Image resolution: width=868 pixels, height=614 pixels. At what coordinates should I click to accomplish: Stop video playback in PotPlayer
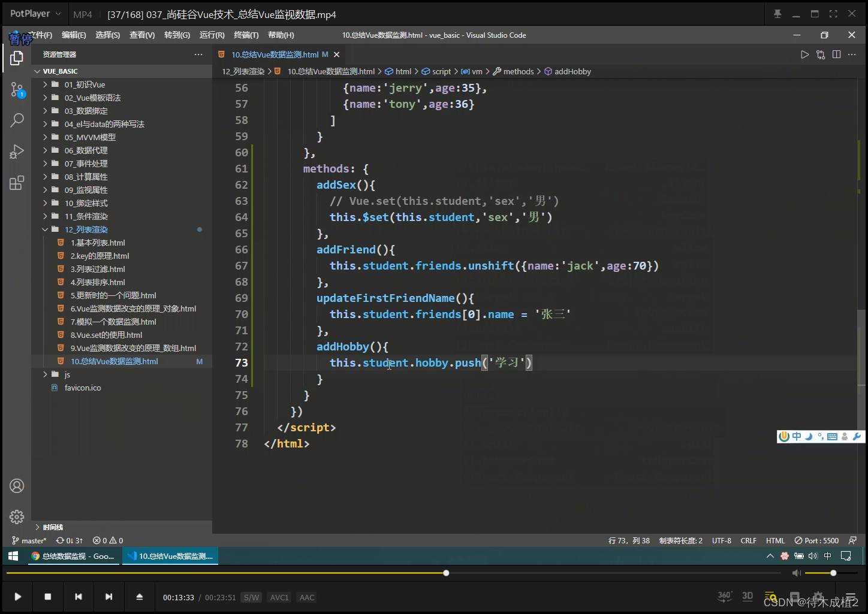click(x=48, y=597)
